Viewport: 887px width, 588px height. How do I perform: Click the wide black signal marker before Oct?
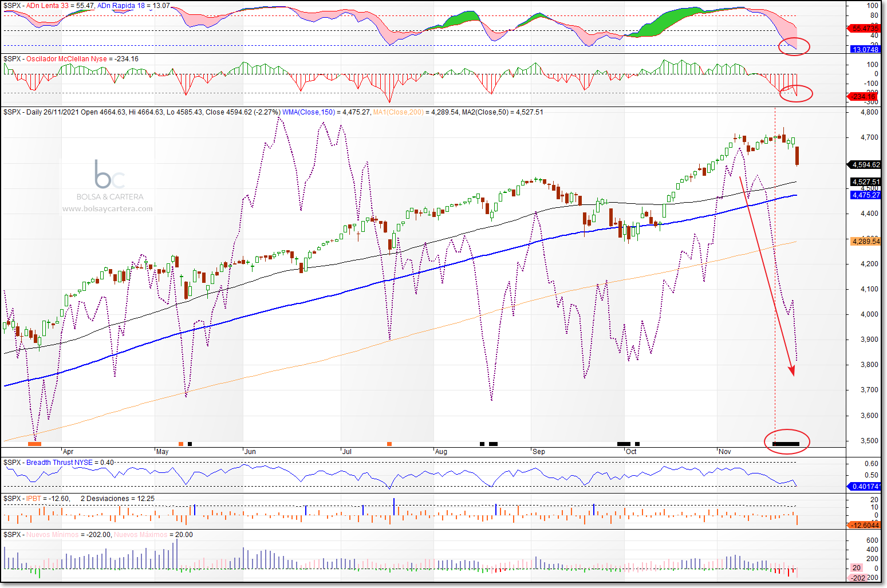624,444
